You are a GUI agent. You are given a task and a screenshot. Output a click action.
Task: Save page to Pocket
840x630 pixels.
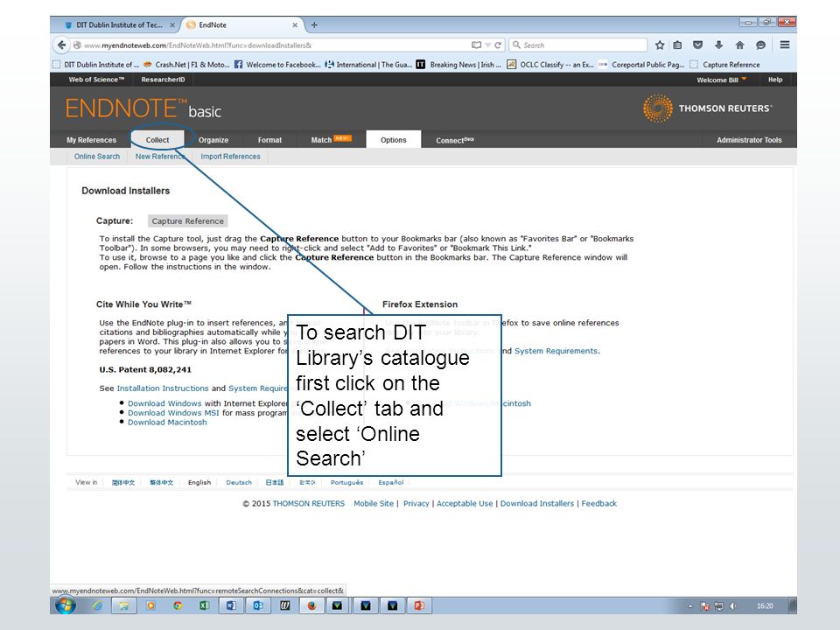[697, 45]
